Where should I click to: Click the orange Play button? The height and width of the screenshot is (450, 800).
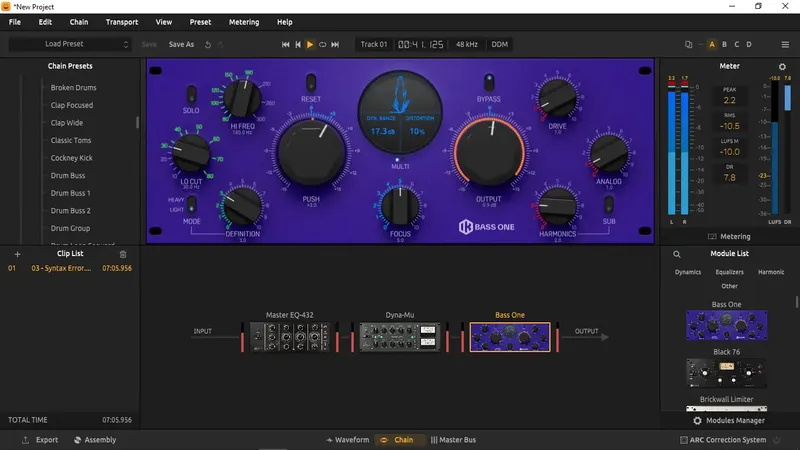[x=310, y=44]
